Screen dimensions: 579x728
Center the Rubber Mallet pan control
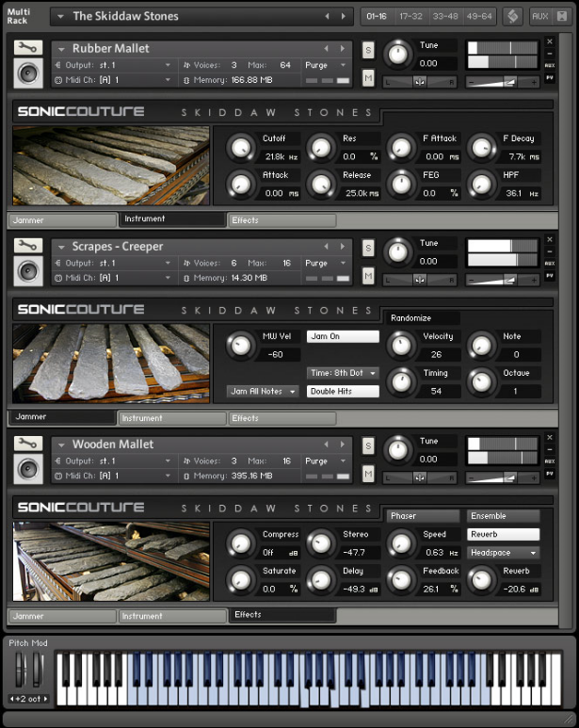[419, 82]
